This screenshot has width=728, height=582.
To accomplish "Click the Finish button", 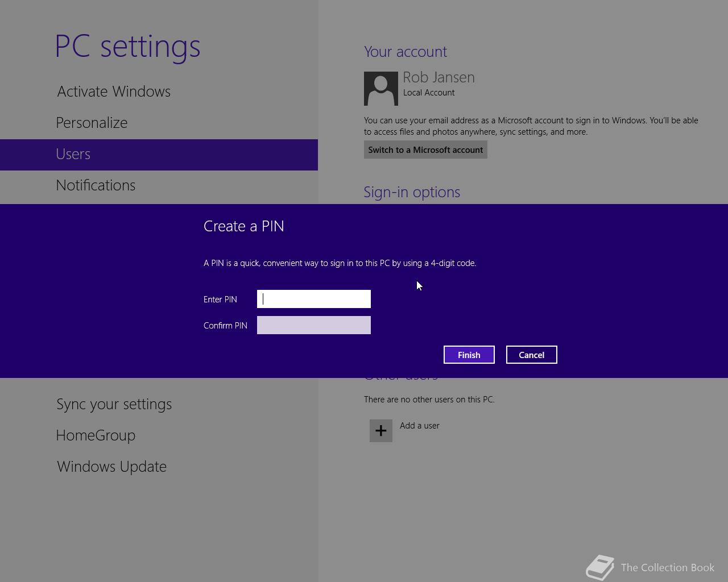I will 469,355.
